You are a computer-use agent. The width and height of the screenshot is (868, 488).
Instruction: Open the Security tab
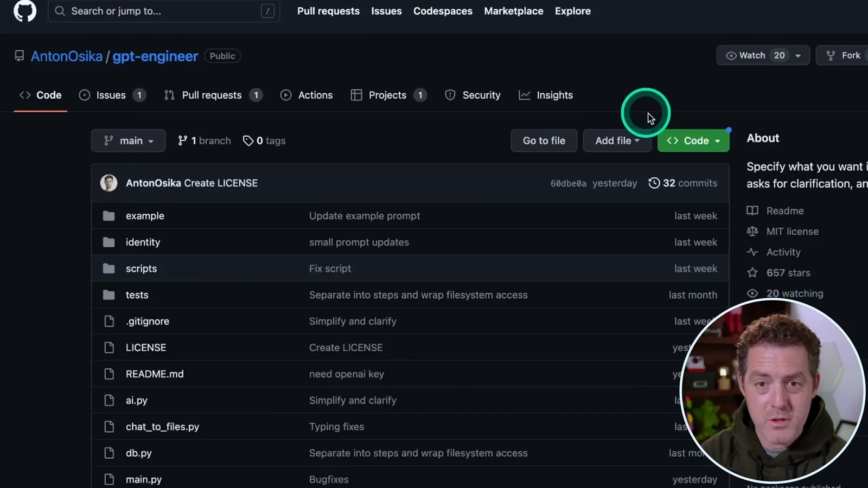(x=473, y=95)
